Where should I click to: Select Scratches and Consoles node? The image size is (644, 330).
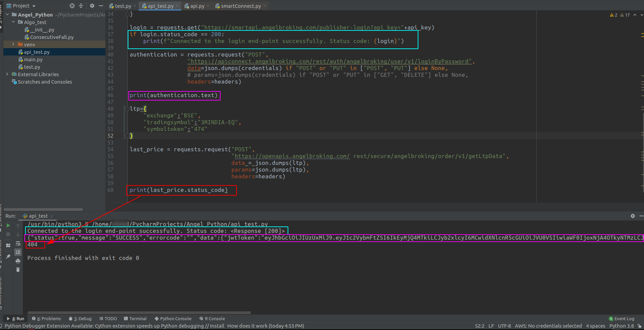click(42, 82)
